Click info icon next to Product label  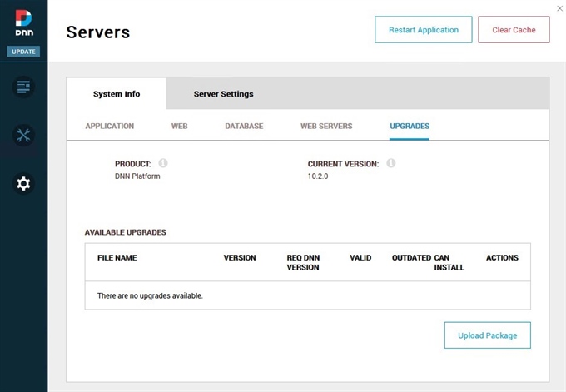pyautogui.click(x=163, y=163)
